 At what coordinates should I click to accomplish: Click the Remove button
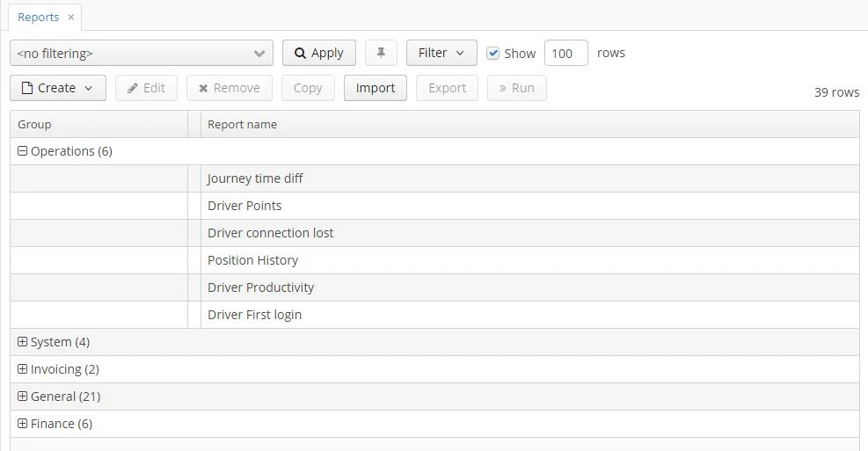(x=230, y=88)
